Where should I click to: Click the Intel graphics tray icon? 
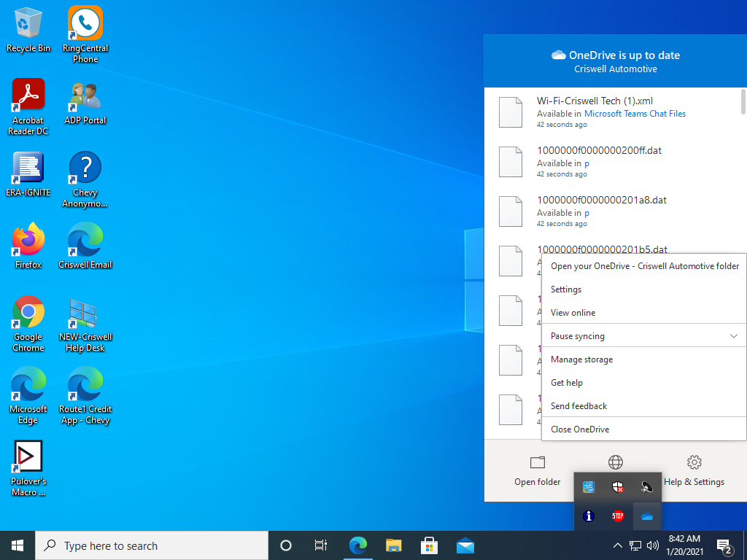click(x=589, y=487)
